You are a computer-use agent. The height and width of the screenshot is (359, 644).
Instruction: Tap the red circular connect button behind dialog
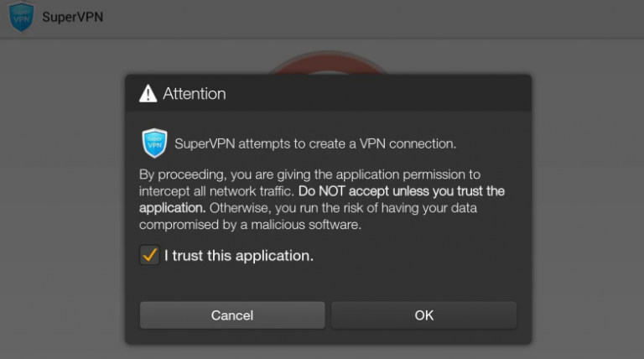329,62
